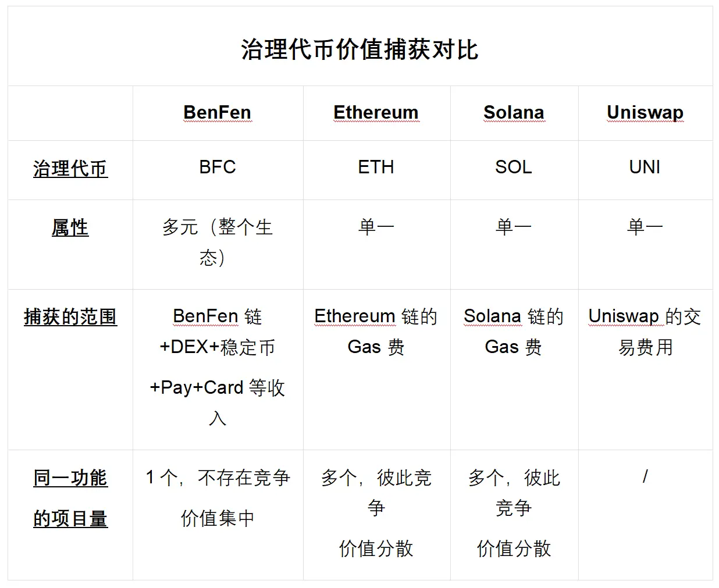Select the Uniswap 的交易费用 cell
719x588 pixels.
[x=645, y=332]
